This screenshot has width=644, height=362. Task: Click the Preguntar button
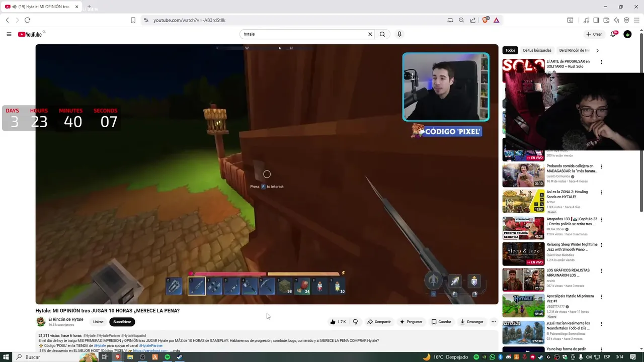(411, 322)
